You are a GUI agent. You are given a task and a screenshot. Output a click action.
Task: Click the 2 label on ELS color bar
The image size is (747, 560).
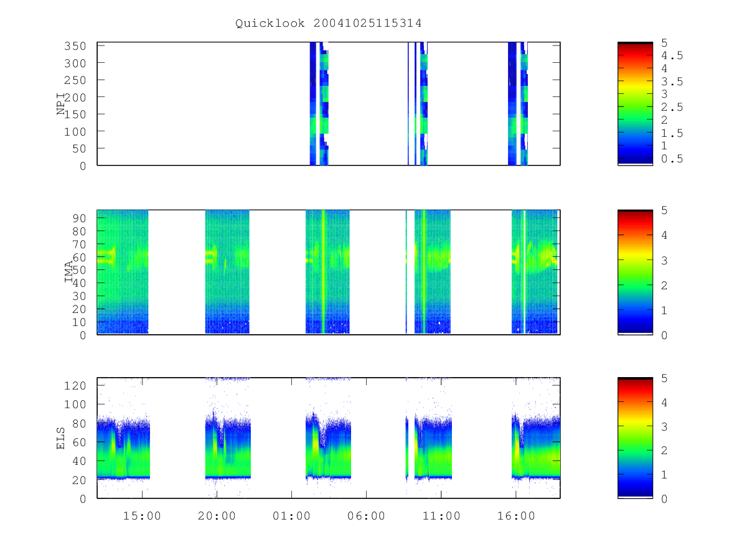(x=664, y=450)
